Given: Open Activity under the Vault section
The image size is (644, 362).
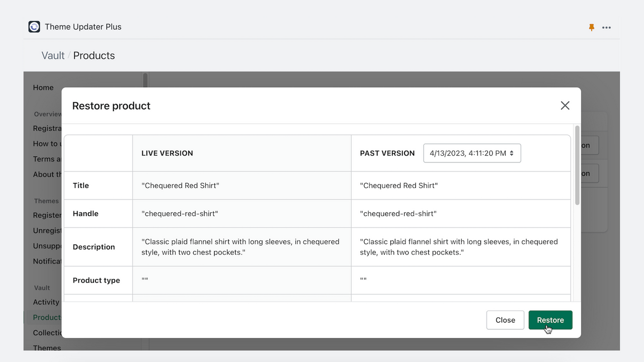Looking at the screenshot, I should click(46, 302).
